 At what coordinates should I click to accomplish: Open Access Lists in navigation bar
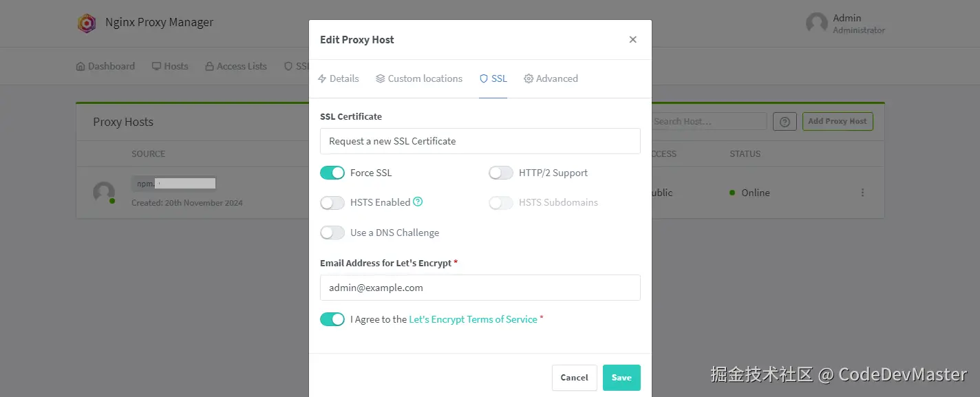tap(236, 66)
